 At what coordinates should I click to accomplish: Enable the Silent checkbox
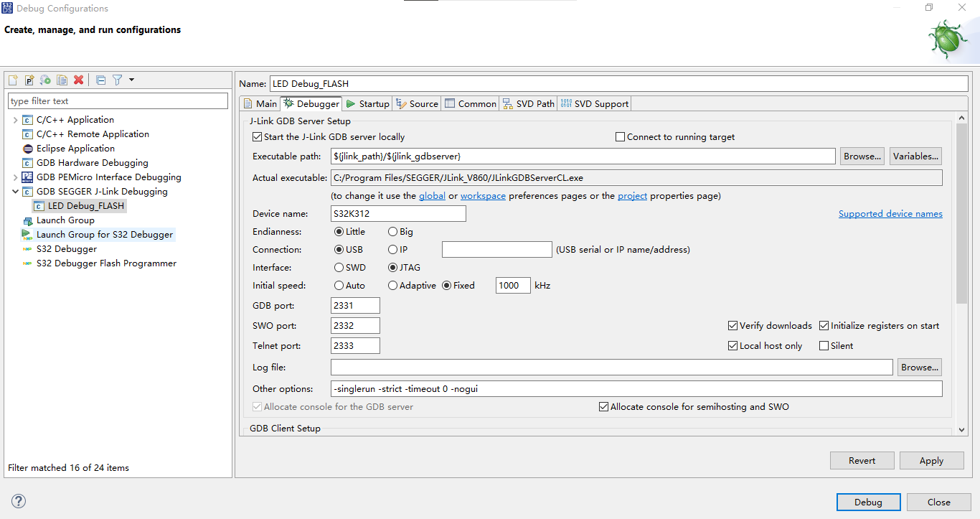click(x=824, y=346)
